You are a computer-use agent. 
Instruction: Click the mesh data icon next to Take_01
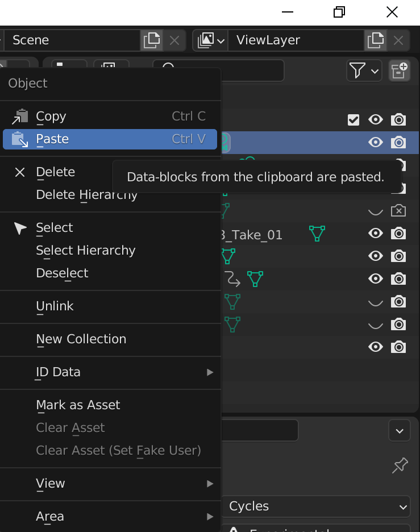pyautogui.click(x=317, y=234)
